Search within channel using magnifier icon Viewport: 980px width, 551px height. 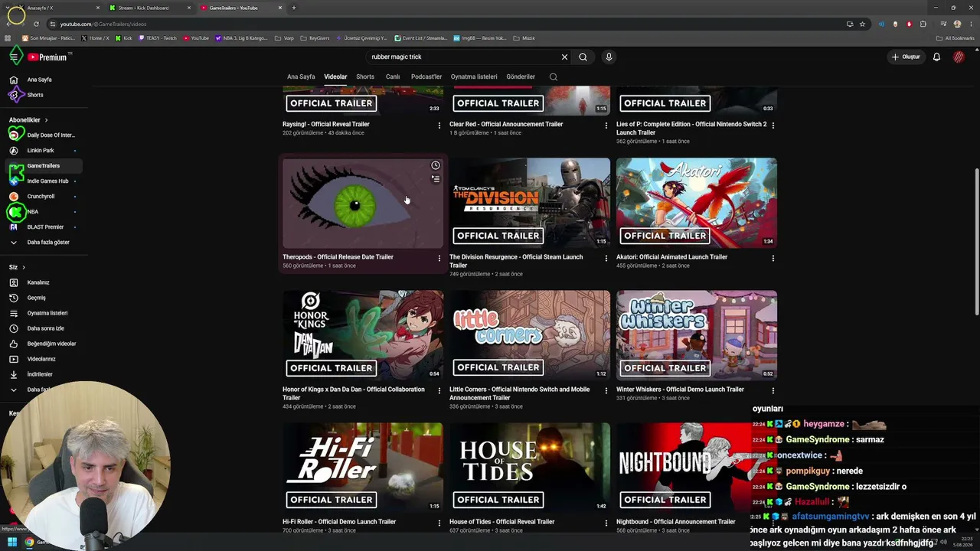(x=554, y=77)
